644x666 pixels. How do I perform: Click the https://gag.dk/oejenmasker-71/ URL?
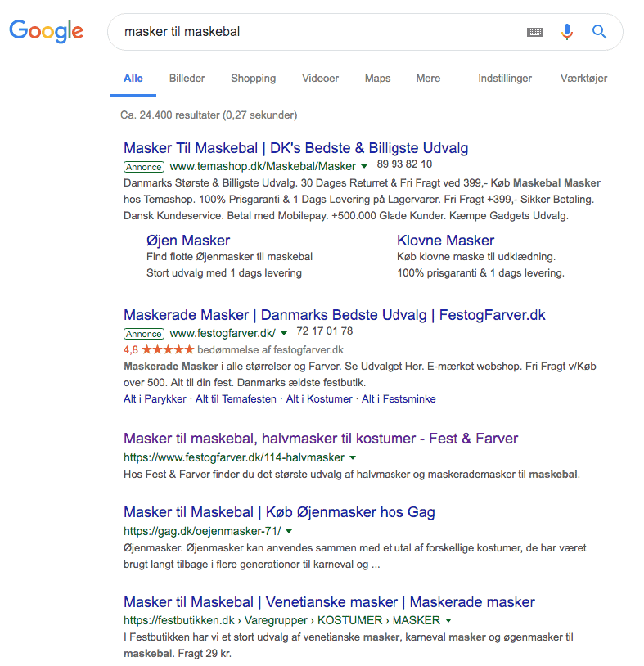[x=202, y=531]
